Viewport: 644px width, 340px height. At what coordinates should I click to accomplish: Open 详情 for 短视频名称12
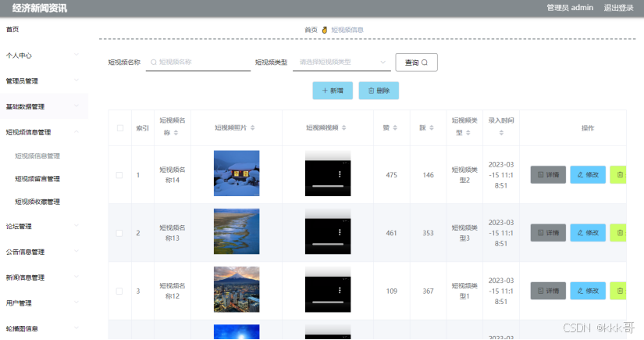(548, 291)
